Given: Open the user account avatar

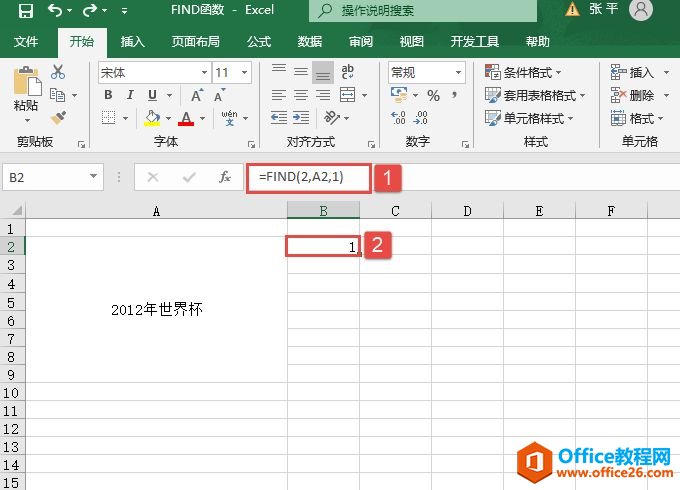Looking at the screenshot, I should (641, 10).
